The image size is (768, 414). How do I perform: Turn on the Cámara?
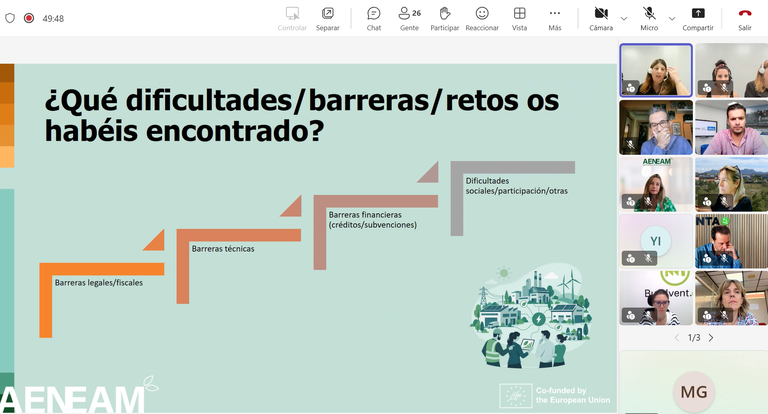pyautogui.click(x=601, y=19)
